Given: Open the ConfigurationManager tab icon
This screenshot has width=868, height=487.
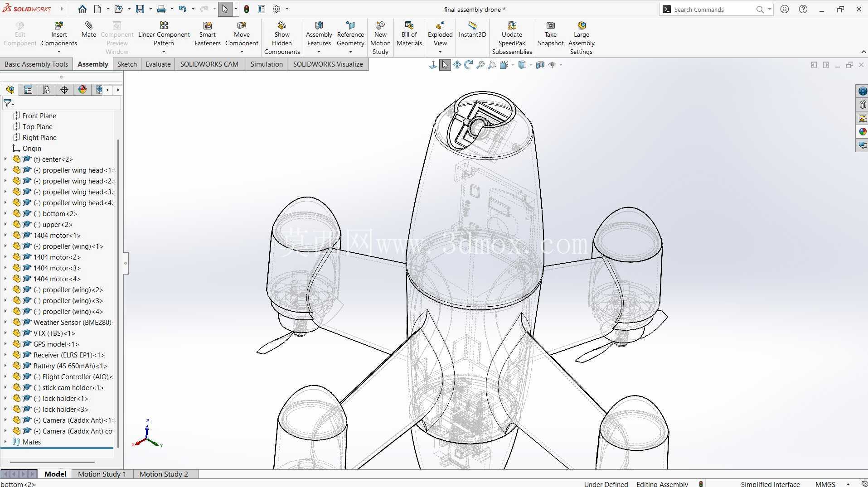Looking at the screenshot, I should (46, 90).
